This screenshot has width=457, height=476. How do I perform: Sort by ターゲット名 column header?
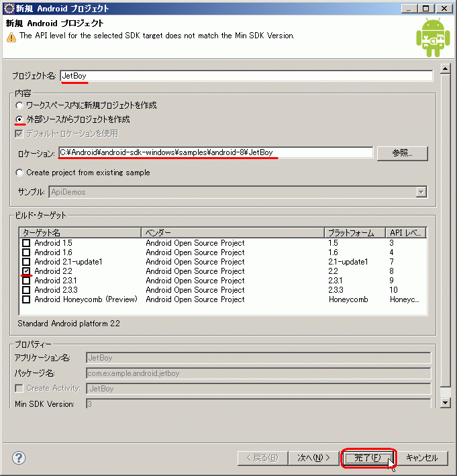point(81,232)
